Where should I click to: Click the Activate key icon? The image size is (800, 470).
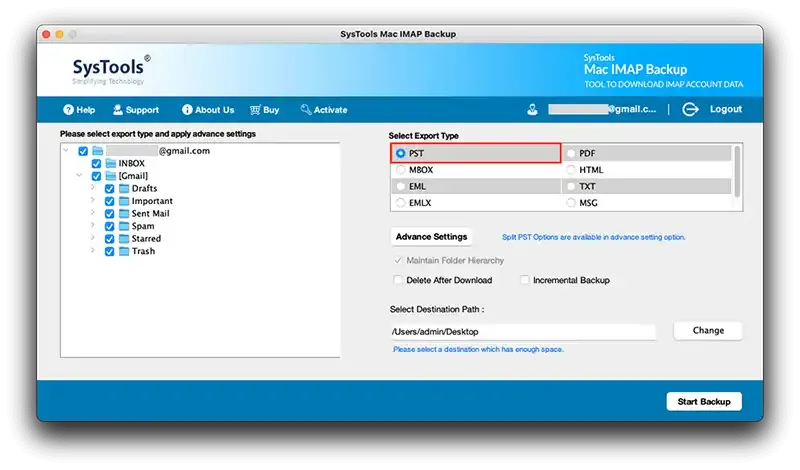pyautogui.click(x=306, y=110)
